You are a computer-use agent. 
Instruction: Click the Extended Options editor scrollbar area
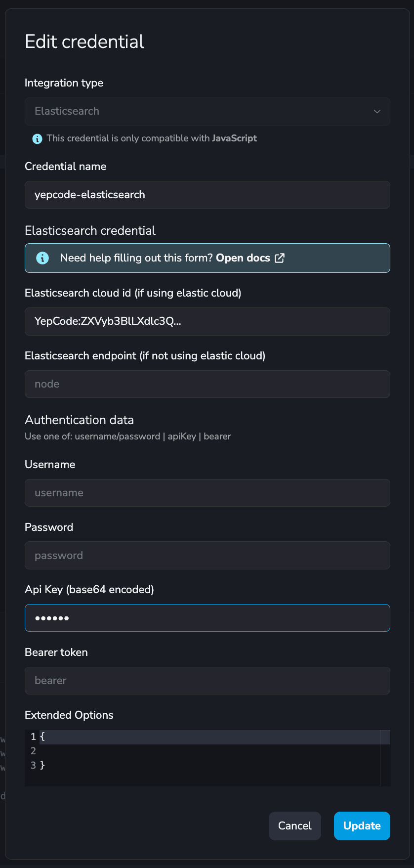(x=385, y=758)
